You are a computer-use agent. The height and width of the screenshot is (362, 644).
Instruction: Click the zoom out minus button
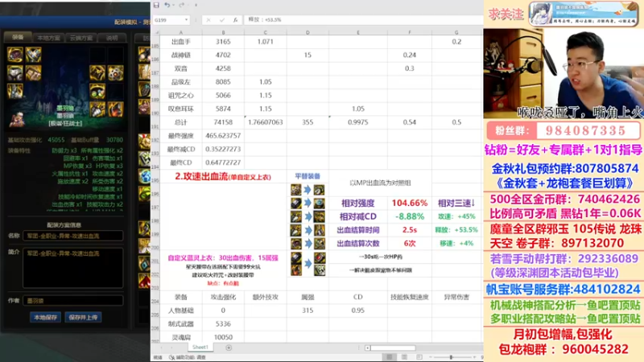click(430, 357)
